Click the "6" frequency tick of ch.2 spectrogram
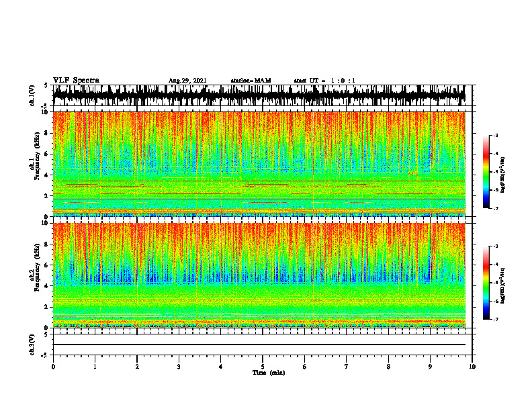This screenshot has height=411, width=532. click(x=47, y=265)
